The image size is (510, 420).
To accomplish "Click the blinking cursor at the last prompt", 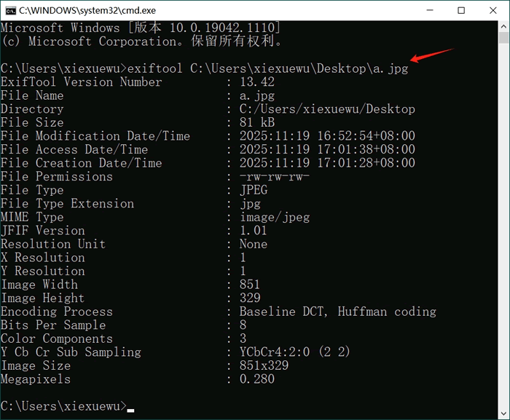I will pos(130,409).
